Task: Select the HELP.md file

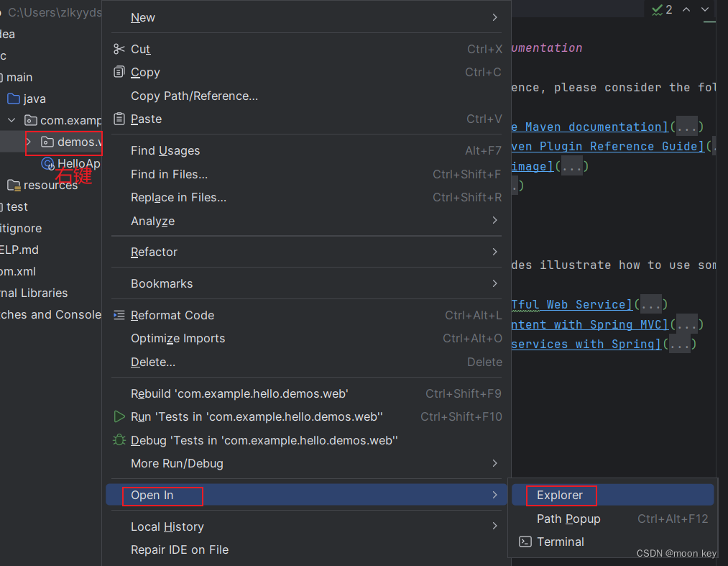Action: click(x=19, y=250)
